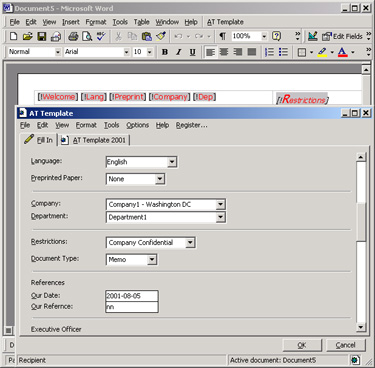Open the AT Template menu in Word menu bar

[x=225, y=22]
